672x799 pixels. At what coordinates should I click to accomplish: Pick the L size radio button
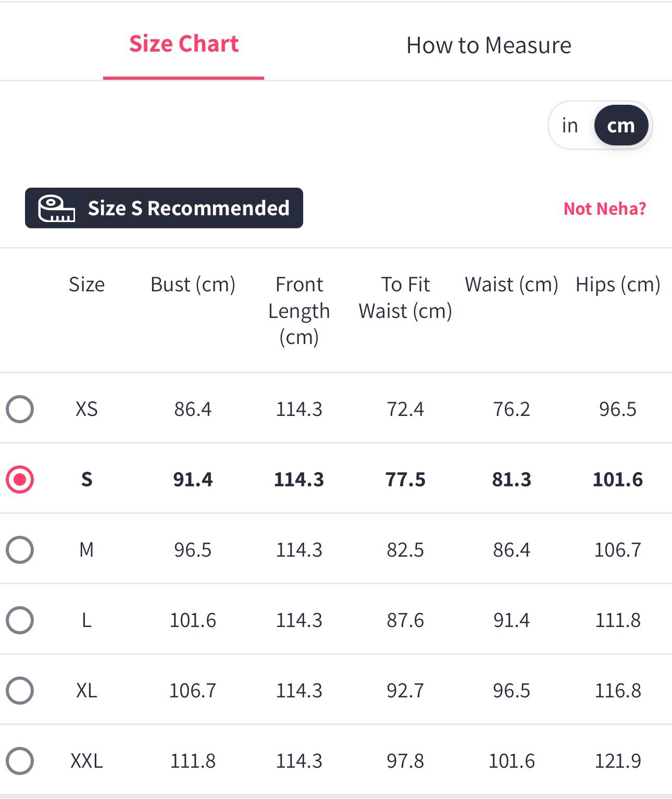pyautogui.click(x=20, y=620)
